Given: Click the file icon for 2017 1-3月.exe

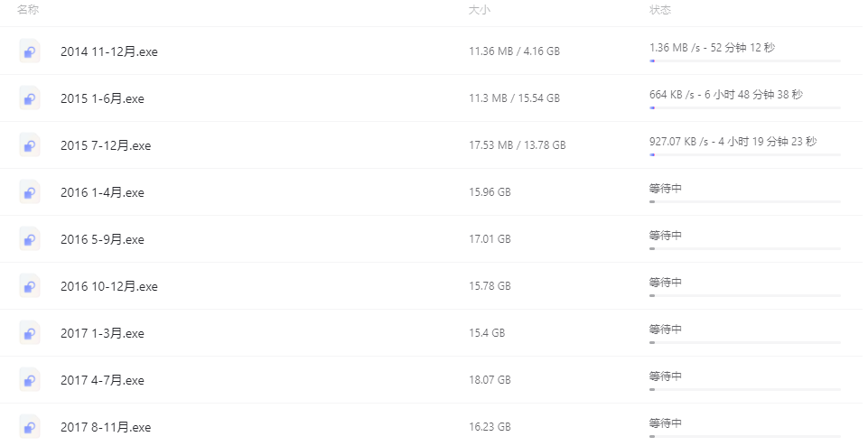Looking at the screenshot, I should pos(29,333).
